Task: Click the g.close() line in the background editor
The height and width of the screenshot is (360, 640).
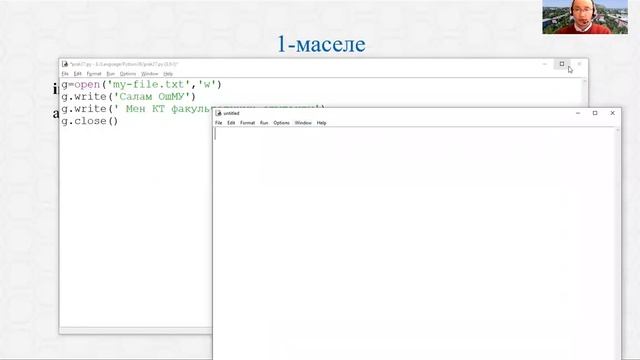Action: (90, 121)
